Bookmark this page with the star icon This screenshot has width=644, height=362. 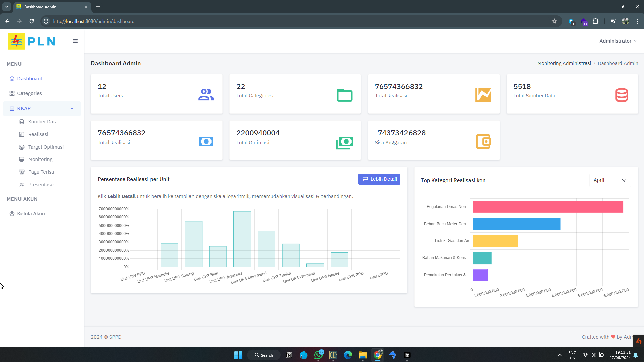[x=554, y=21]
